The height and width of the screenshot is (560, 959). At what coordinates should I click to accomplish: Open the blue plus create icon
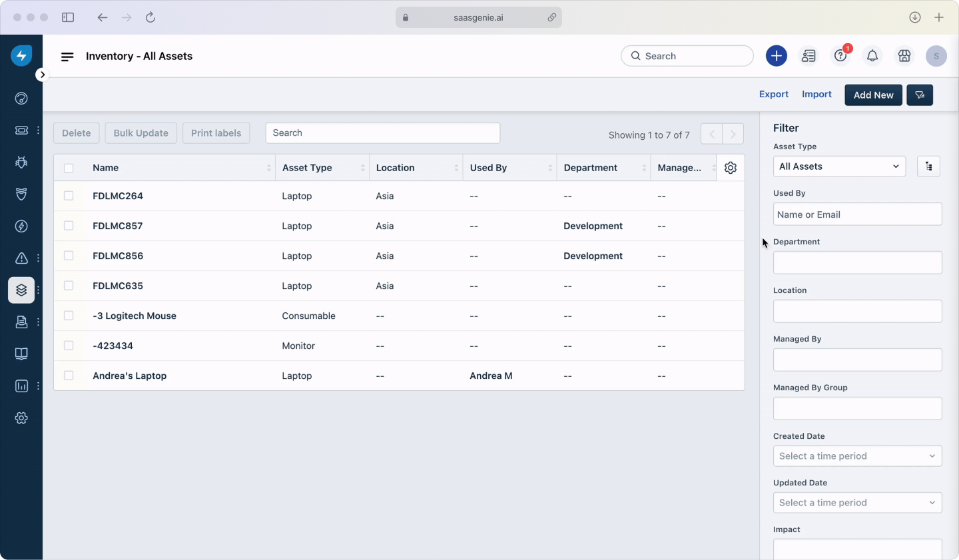tap(776, 56)
